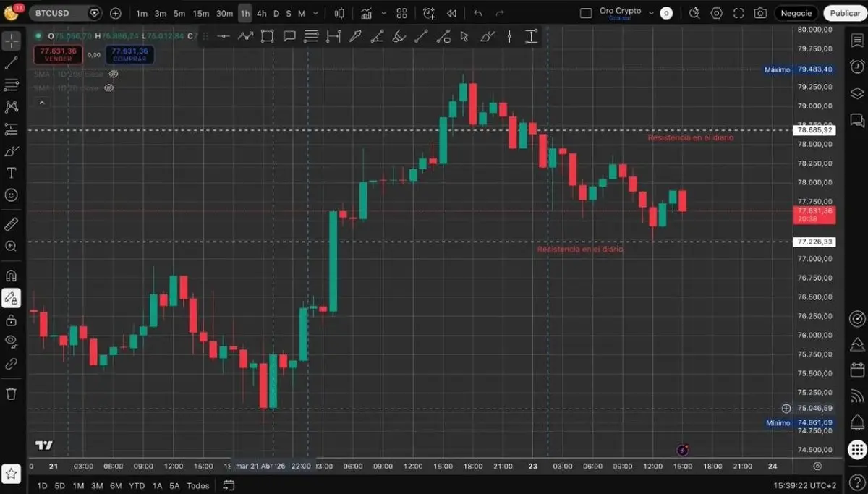Click the replay rewind icon in top toolbar
The width and height of the screenshot is (868, 494).
(451, 13)
